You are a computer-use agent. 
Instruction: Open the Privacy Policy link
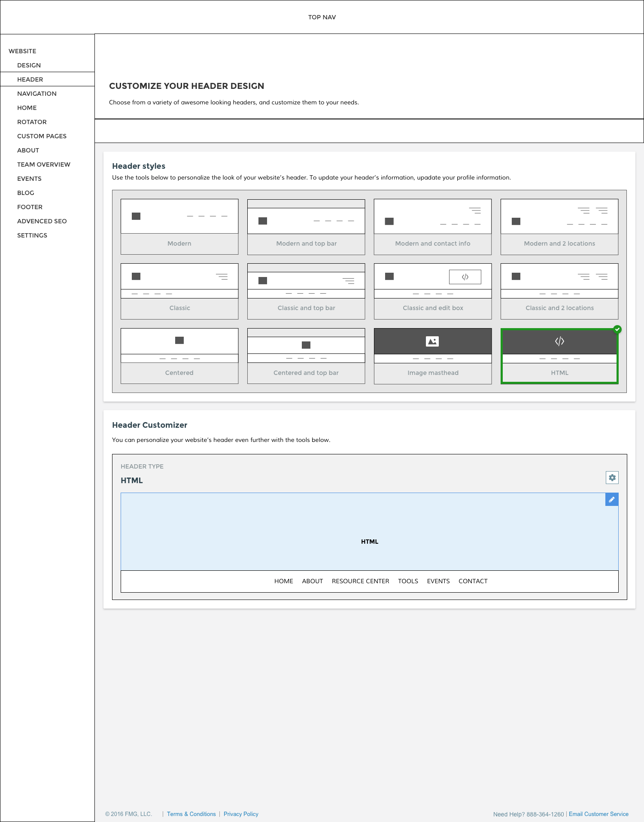[x=241, y=814]
